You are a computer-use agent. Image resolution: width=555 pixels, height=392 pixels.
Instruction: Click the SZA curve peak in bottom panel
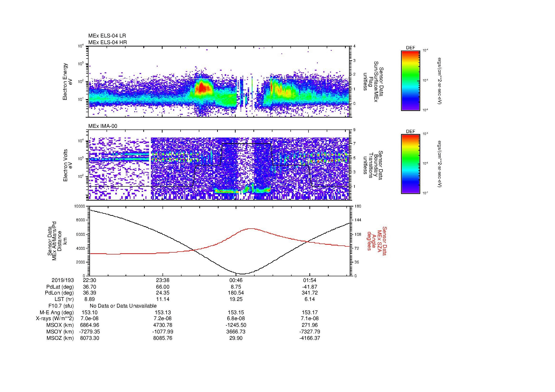[251, 228]
